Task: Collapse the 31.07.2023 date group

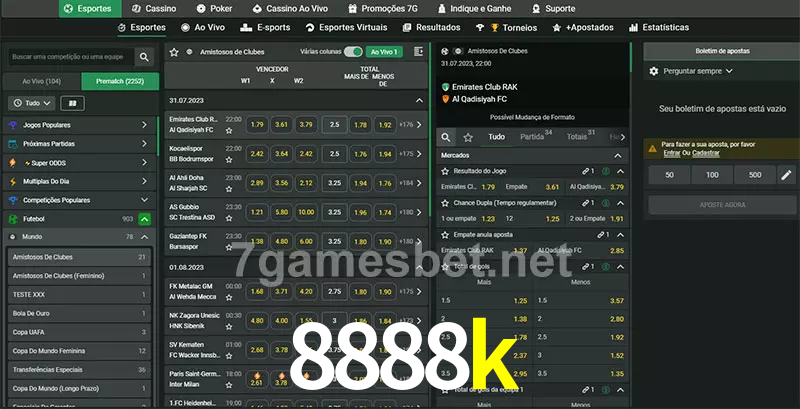Action: click(x=419, y=100)
